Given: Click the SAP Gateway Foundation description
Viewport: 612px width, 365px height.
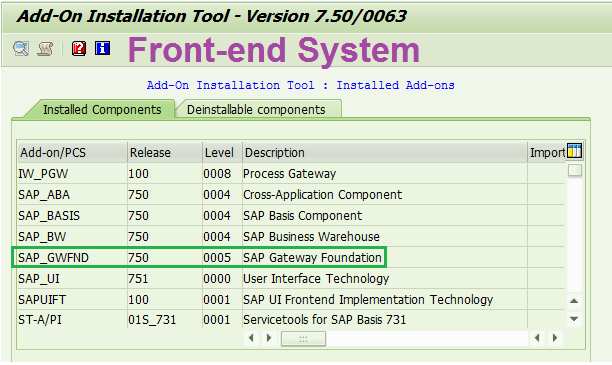Looking at the screenshot, I should 312,258.
